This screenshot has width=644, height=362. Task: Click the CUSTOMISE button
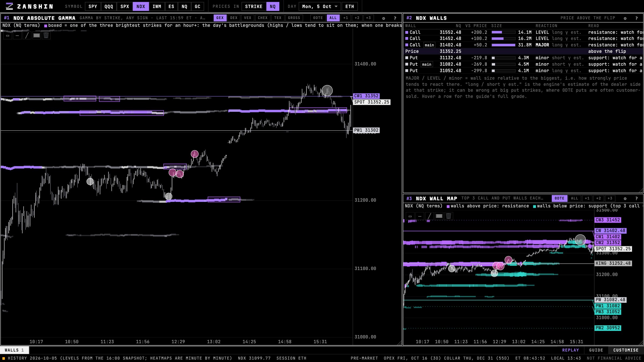626,350
